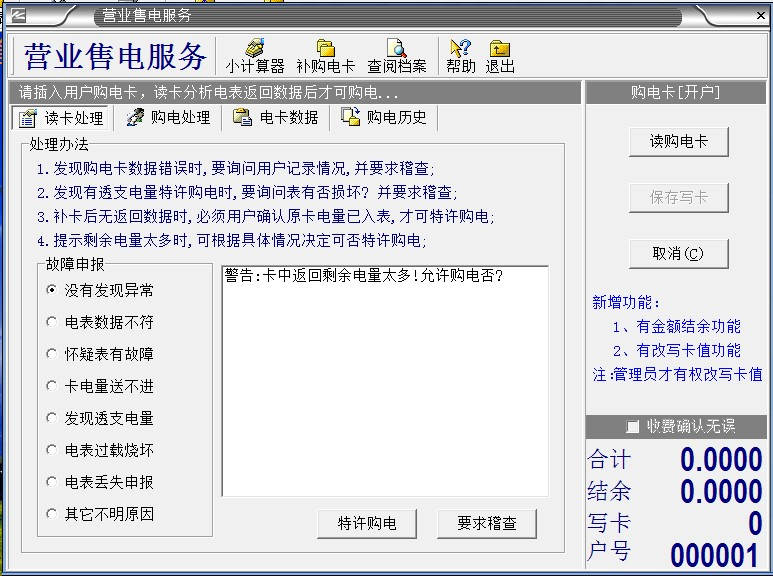Open 查阅档案 to view records
The image size is (773, 576).
click(396, 55)
